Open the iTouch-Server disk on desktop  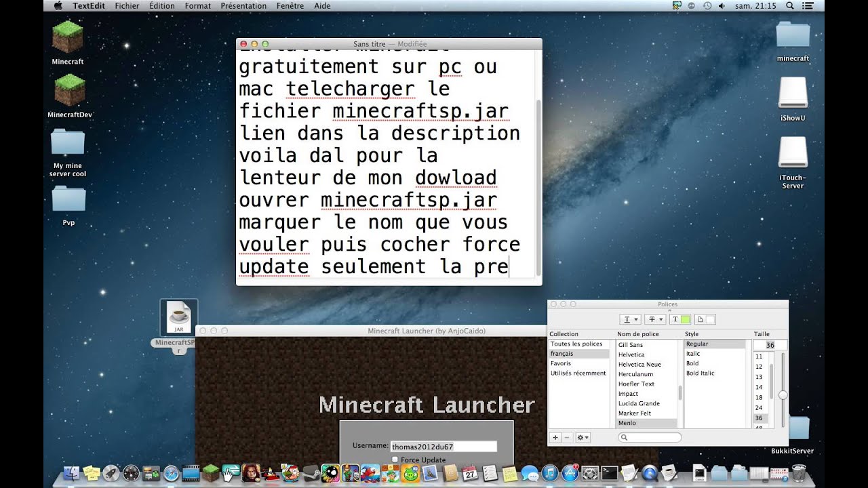[793, 152]
